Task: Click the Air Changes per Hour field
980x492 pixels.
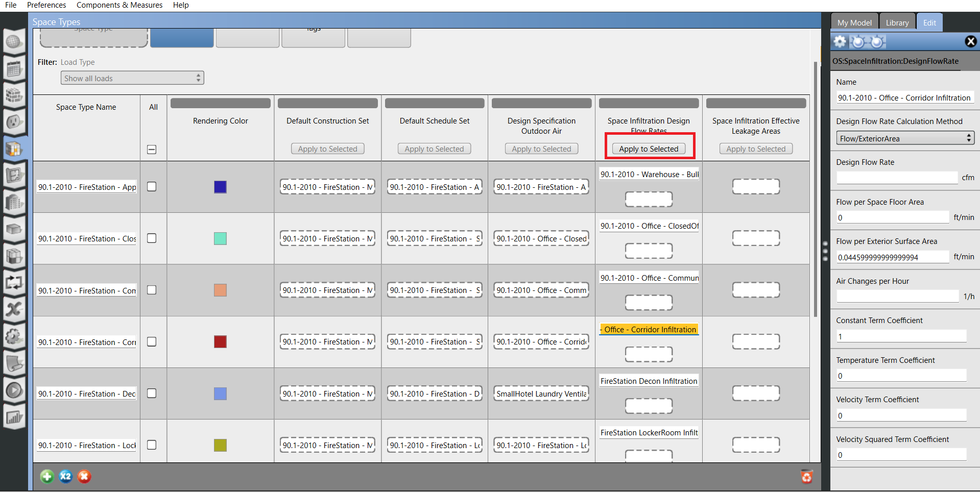Action: 898,297
